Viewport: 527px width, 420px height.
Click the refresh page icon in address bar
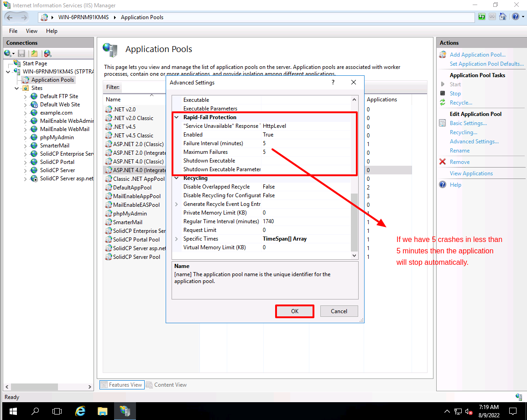coord(482,17)
